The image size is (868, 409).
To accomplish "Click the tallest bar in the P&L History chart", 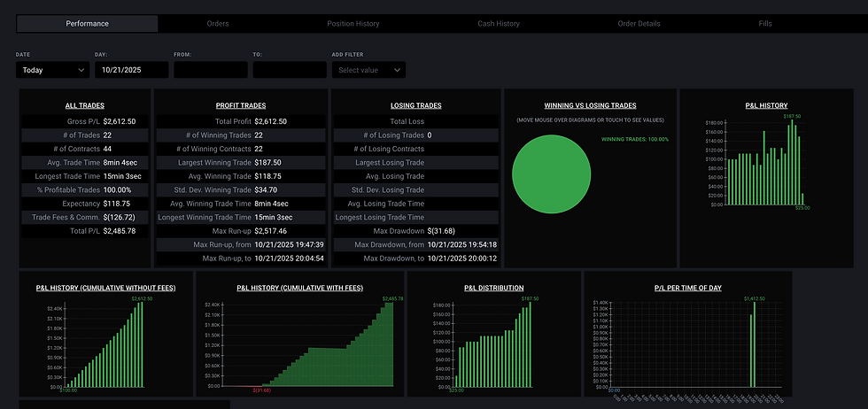I will click(x=792, y=162).
